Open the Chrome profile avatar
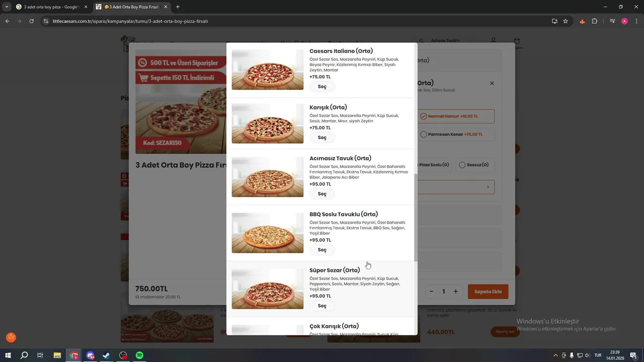This screenshot has width=644, height=362. 624,21
